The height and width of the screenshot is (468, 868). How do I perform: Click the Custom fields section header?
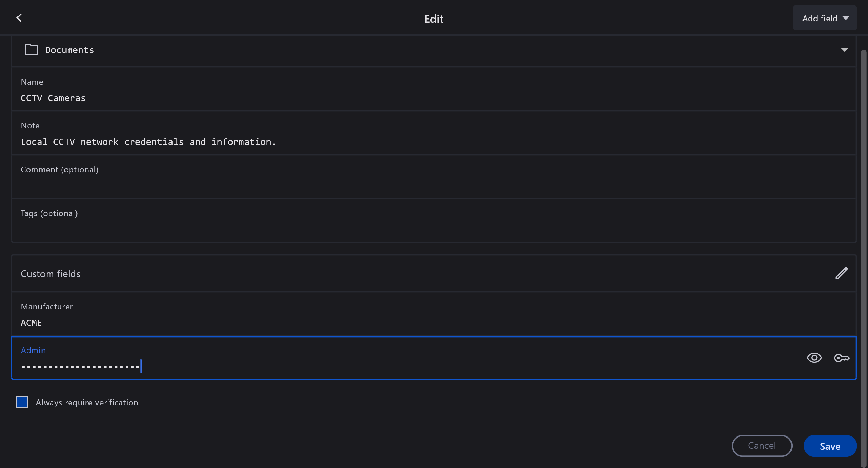tap(50, 274)
